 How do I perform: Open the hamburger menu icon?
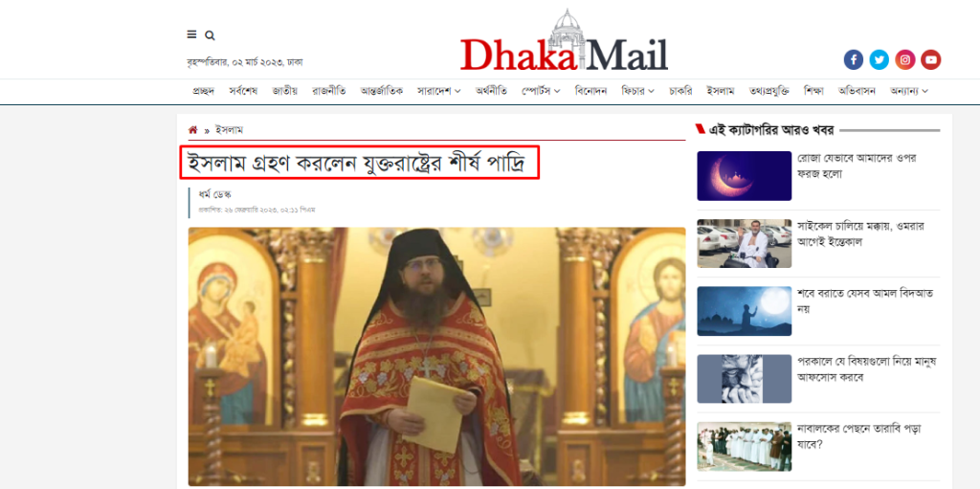(191, 34)
